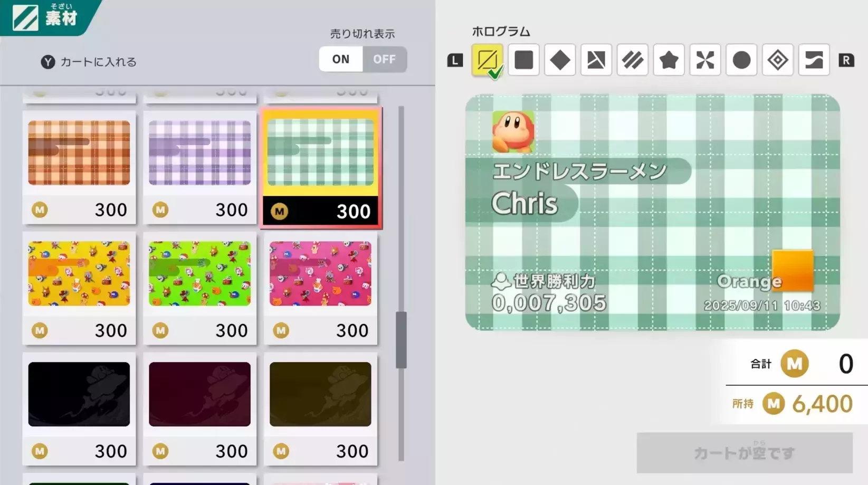This screenshot has width=868, height=485.
Task: Pick the triangle-split hologram icon
Action: 596,60
